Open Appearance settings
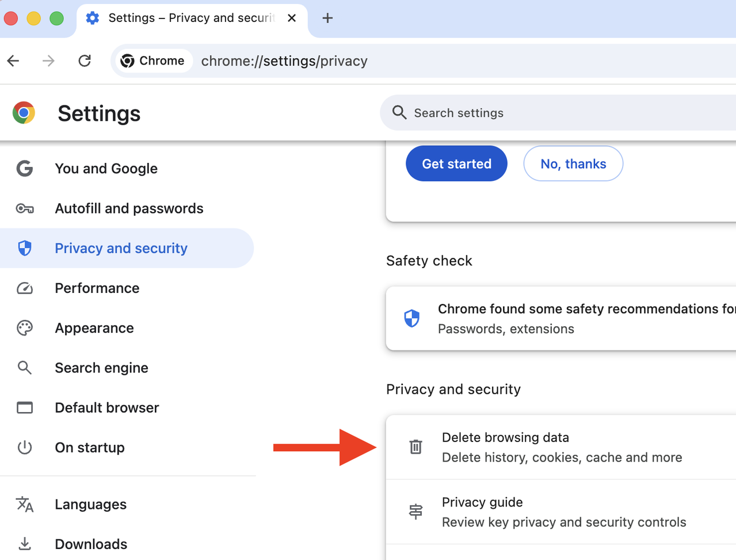The height and width of the screenshot is (560, 736). coord(127,328)
